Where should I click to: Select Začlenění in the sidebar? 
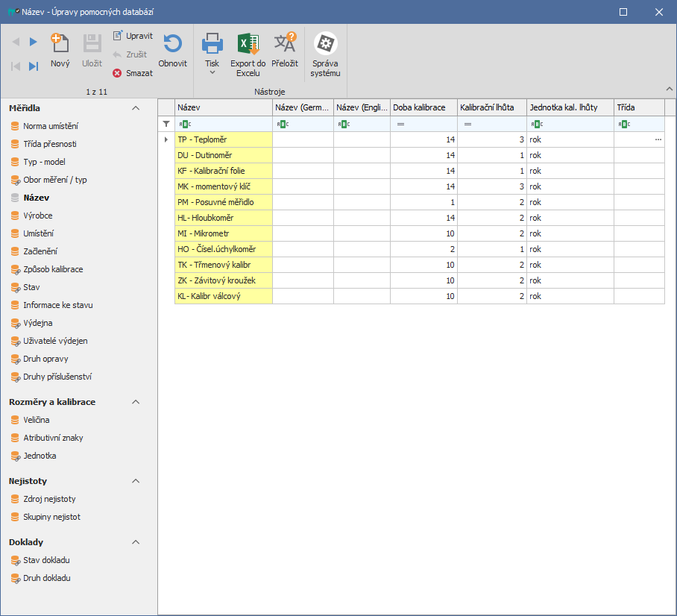[x=34, y=251]
